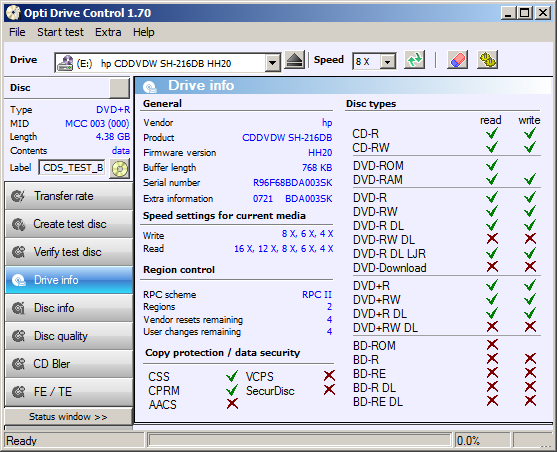Viewport: 557px width, 452px height.
Task: Open the Extra menu
Action: 108,32
